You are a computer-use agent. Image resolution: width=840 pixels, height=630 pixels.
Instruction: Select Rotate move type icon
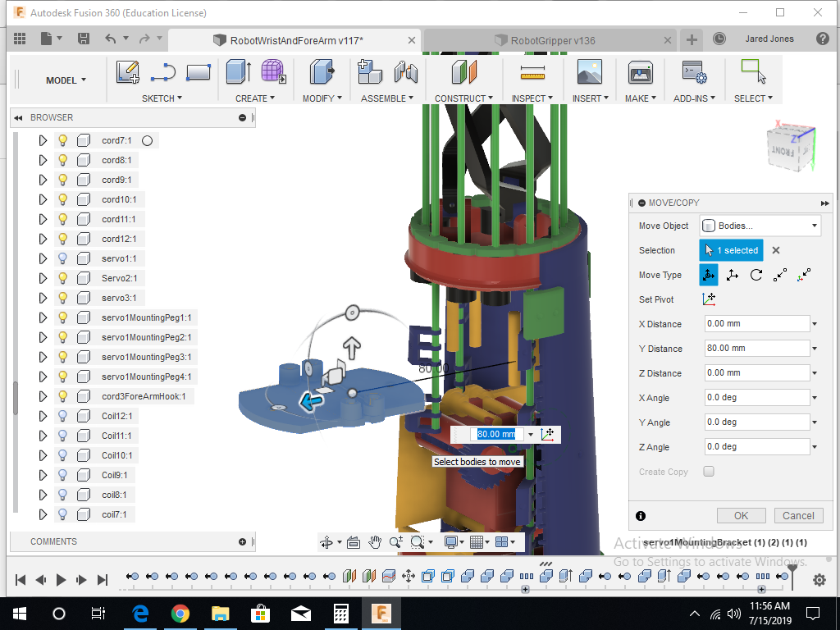[756, 275]
